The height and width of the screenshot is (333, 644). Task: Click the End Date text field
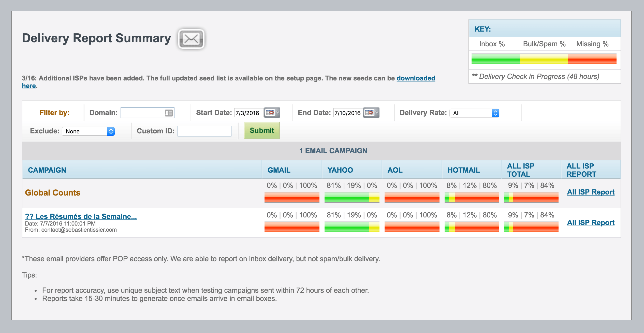click(x=348, y=113)
